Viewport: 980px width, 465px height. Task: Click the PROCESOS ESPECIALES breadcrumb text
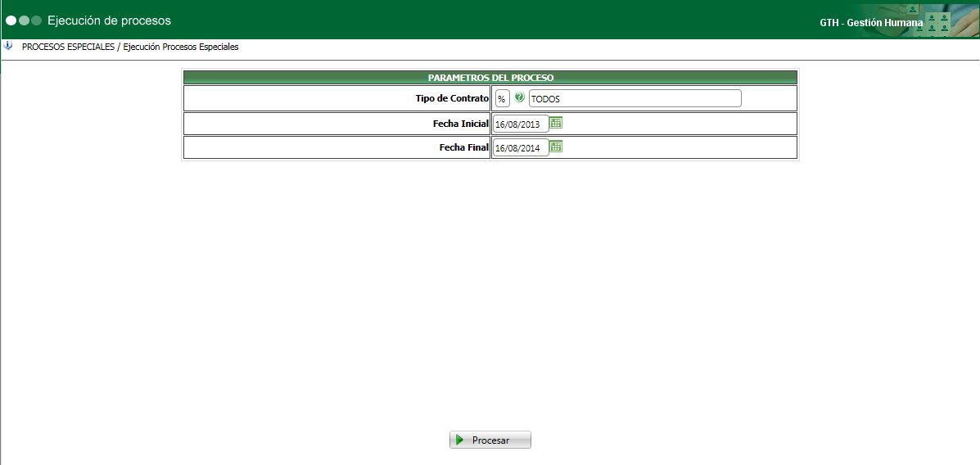pyautogui.click(x=68, y=47)
